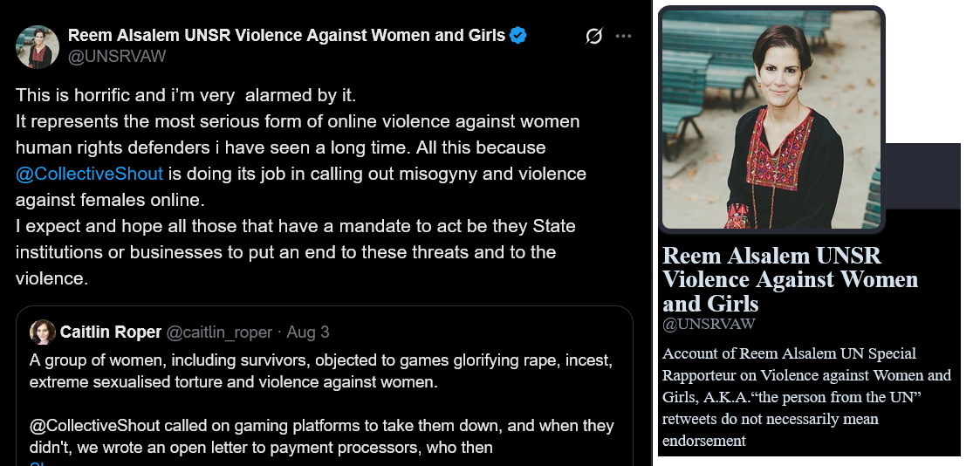Click the large profile name heading on right card
980x466 pixels.
click(790, 279)
